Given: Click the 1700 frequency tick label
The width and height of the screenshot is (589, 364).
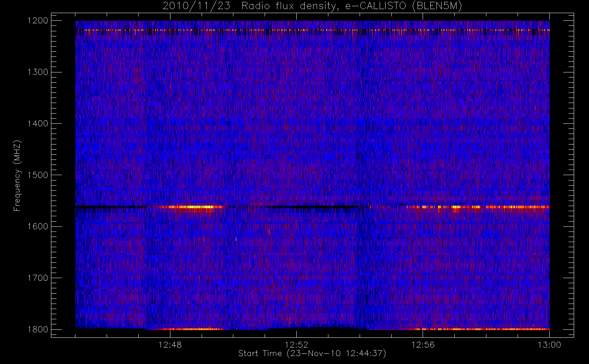Looking at the screenshot, I should tap(38, 278).
